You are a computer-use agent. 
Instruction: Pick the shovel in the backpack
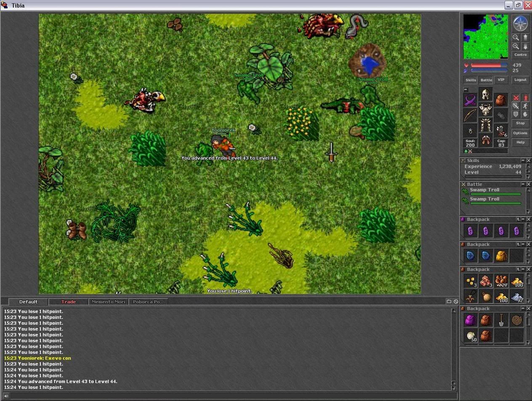(501, 321)
